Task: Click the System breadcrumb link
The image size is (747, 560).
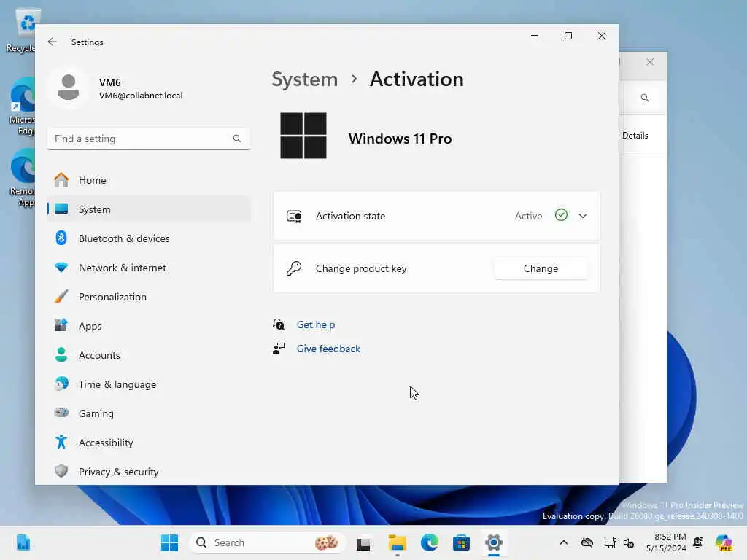Action: click(x=304, y=79)
